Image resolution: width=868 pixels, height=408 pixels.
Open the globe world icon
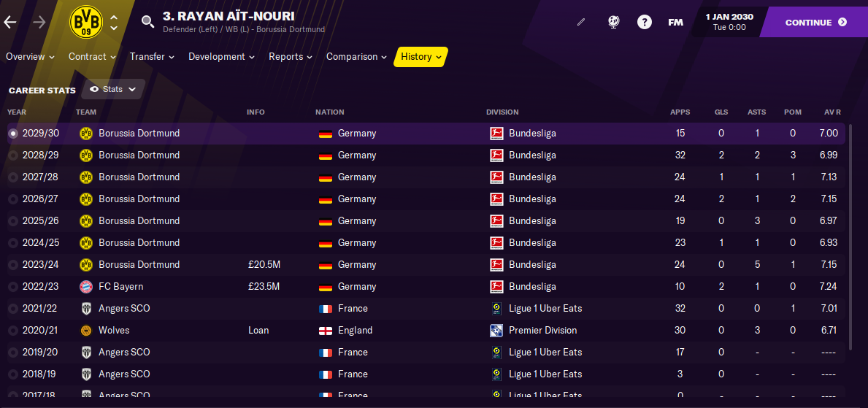[x=613, y=22]
